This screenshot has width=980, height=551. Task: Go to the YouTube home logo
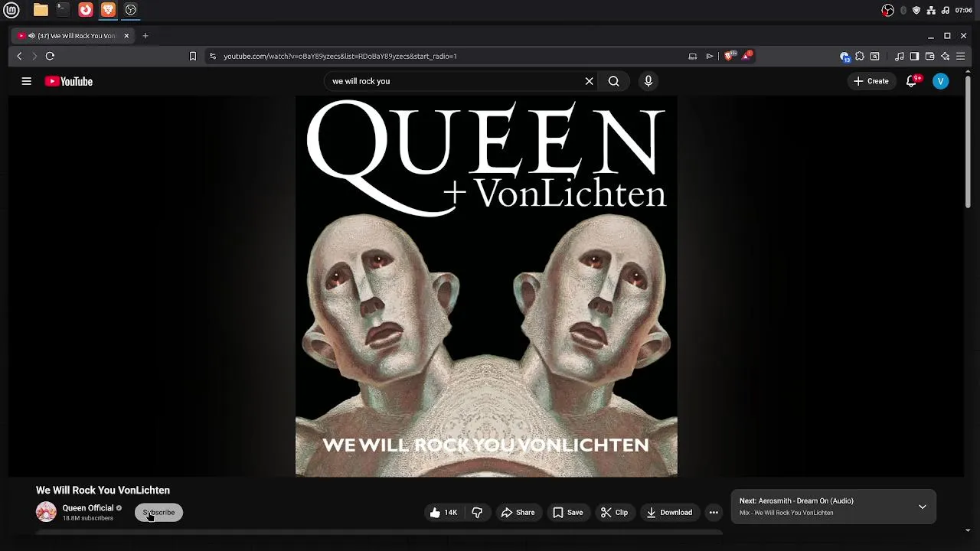point(69,81)
